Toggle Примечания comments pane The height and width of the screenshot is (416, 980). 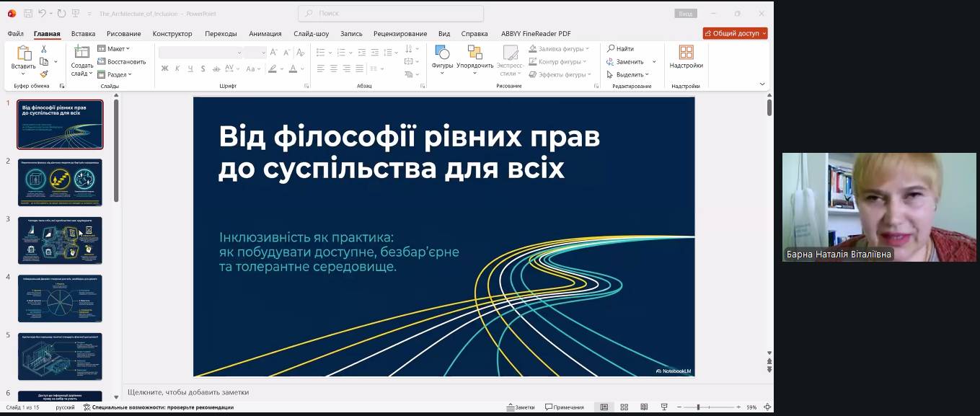(x=564, y=407)
